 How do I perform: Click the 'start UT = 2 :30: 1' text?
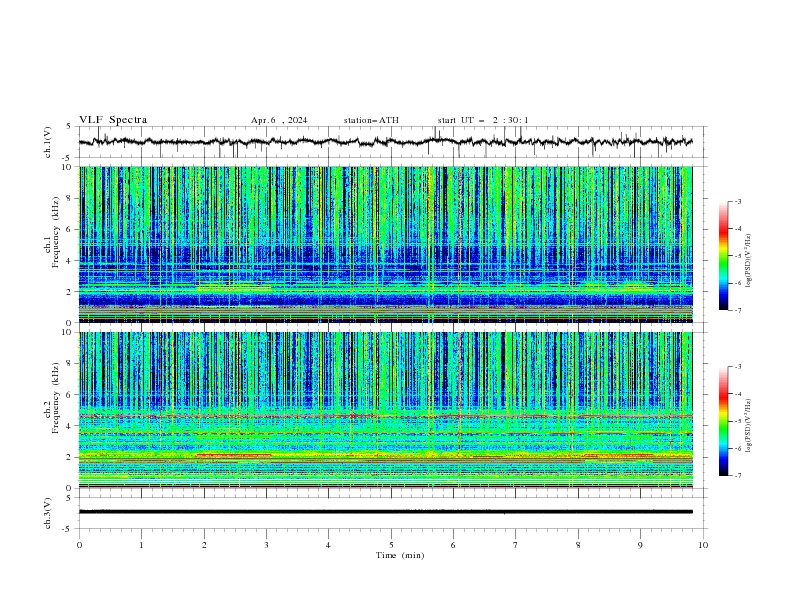tap(483, 120)
